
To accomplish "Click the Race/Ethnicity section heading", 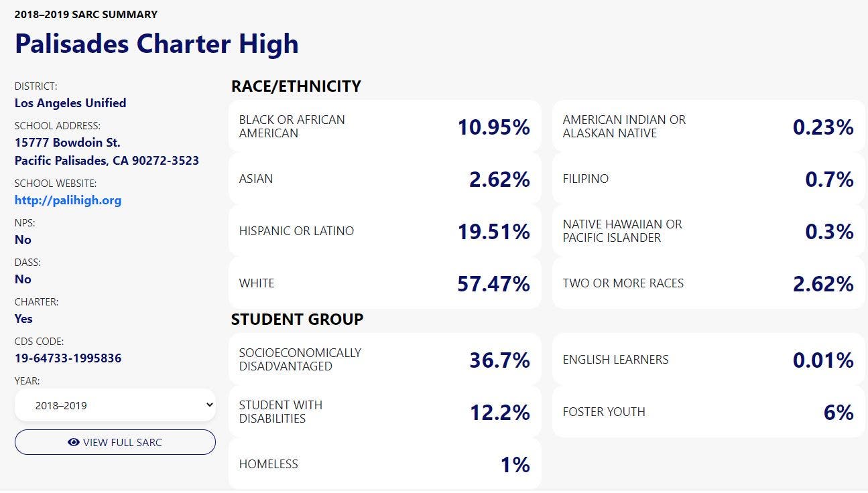I will click(296, 86).
